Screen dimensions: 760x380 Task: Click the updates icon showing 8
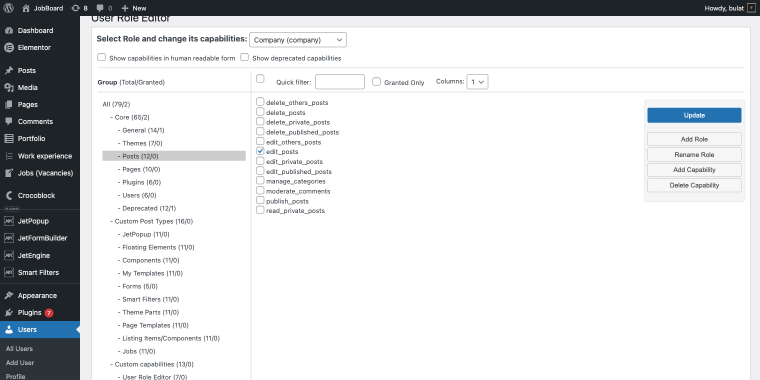(75, 8)
